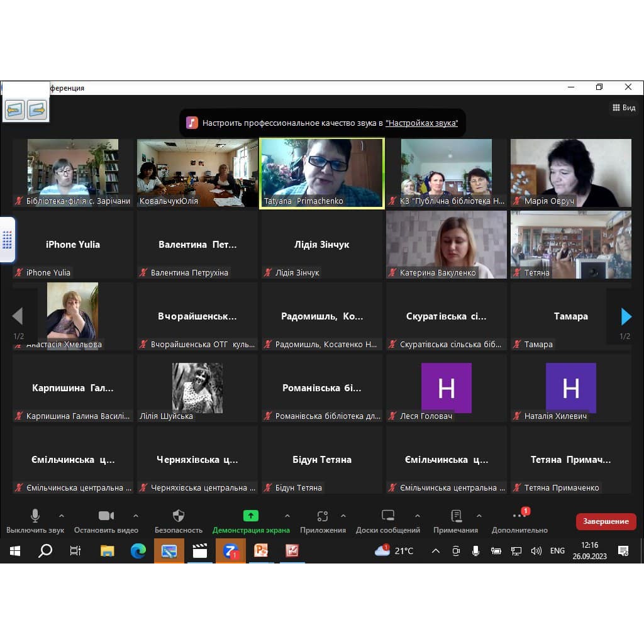
Task: Click the green Share Screen icon
Action: (x=250, y=516)
